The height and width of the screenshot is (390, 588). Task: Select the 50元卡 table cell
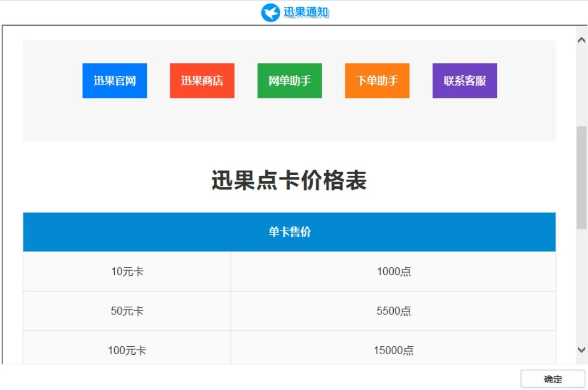pos(127,311)
